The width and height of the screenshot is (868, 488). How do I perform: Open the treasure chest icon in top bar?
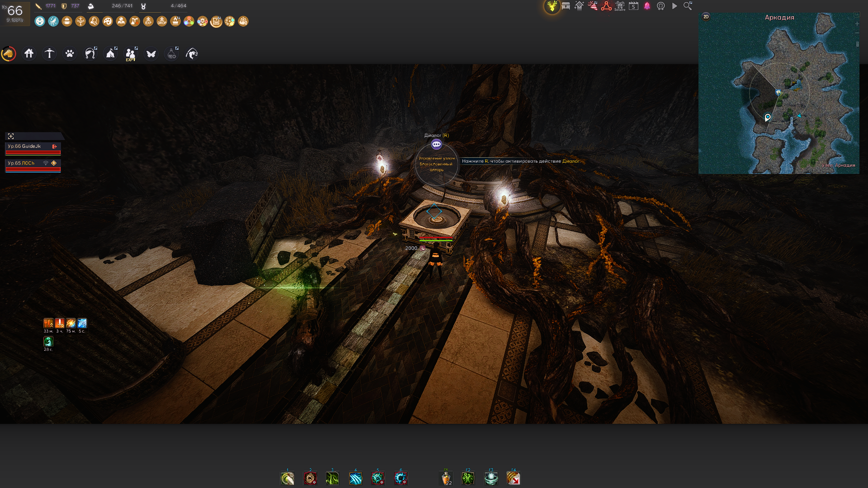coord(566,6)
